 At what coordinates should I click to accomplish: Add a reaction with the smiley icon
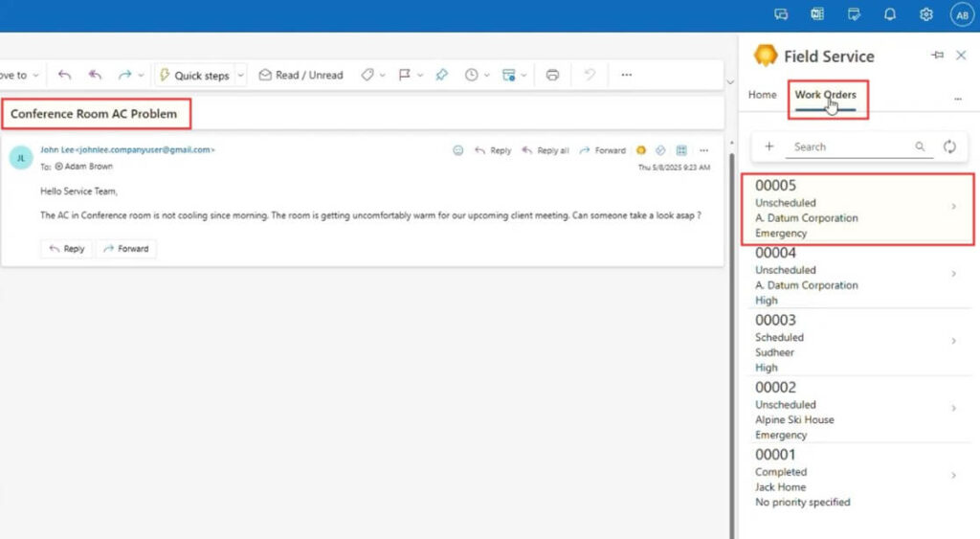click(458, 150)
